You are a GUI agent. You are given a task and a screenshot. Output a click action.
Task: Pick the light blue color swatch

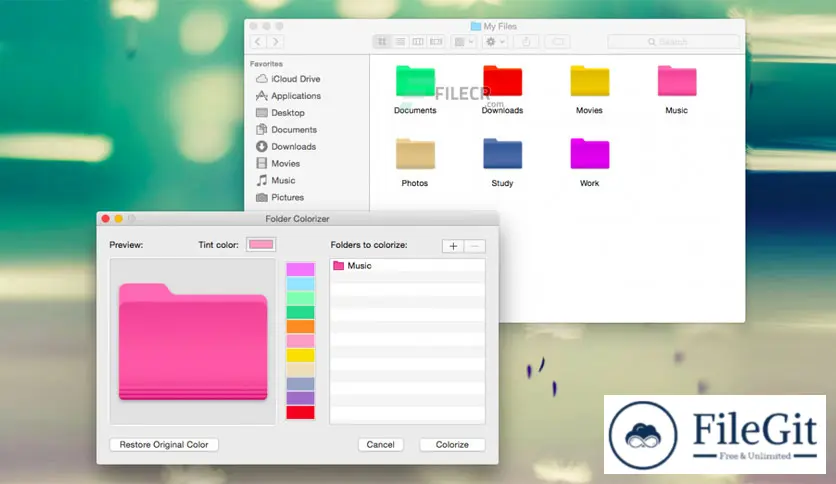(x=300, y=284)
